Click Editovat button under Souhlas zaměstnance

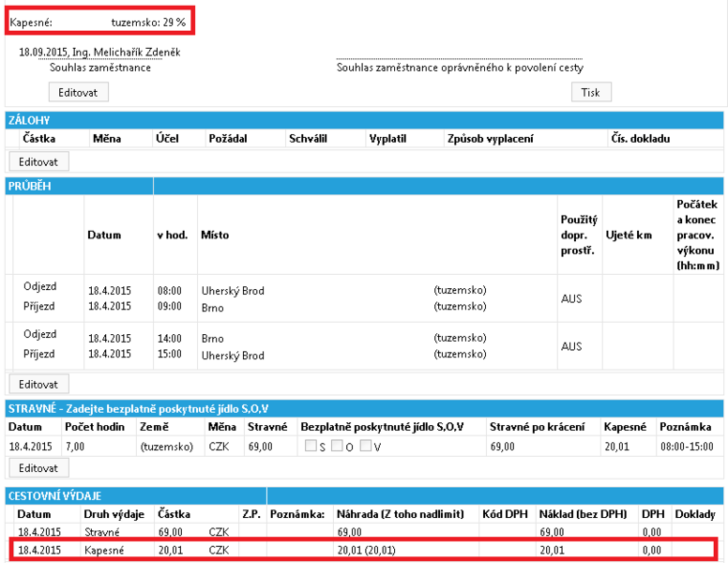coord(79,92)
